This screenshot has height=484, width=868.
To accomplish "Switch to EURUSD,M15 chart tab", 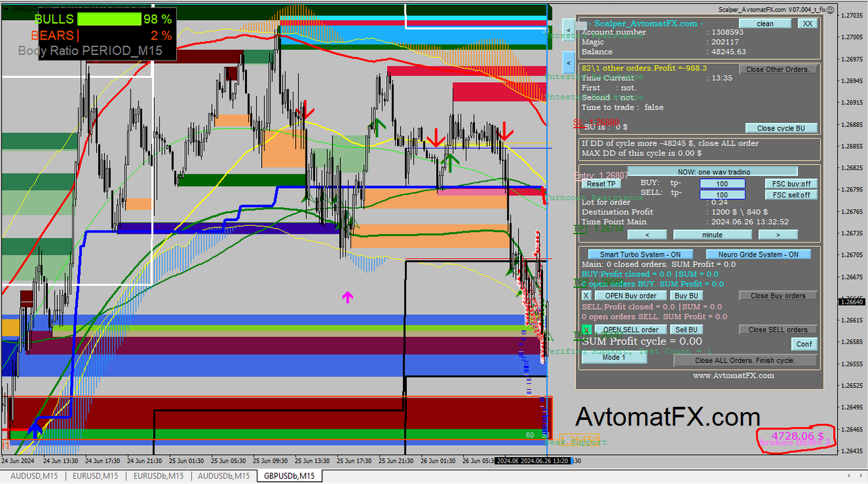I will click(x=94, y=476).
